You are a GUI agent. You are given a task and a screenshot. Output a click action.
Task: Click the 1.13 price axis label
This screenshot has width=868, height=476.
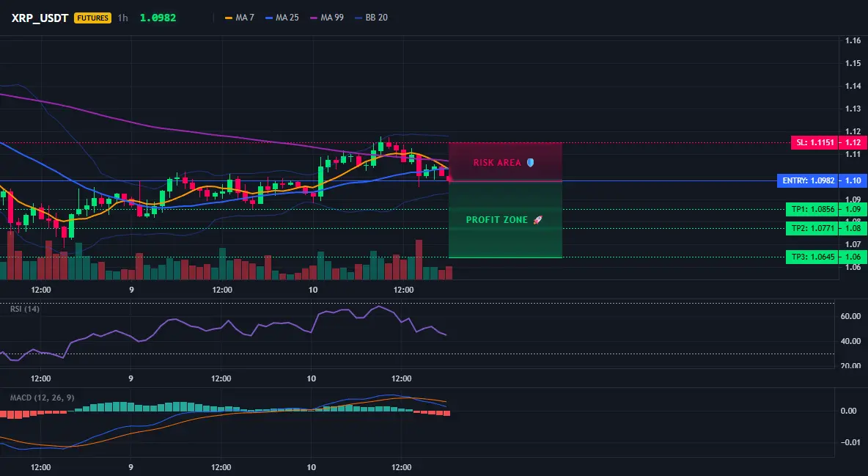tap(853, 109)
